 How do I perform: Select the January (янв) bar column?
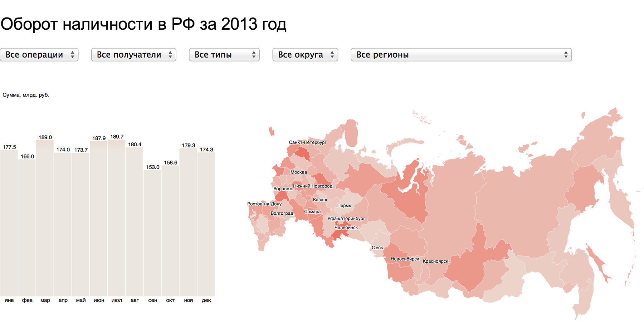[9, 223]
